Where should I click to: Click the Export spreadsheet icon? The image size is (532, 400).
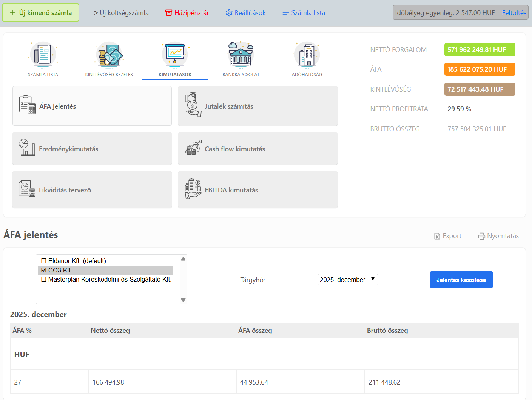pyautogui.click(x=437, y=236)
